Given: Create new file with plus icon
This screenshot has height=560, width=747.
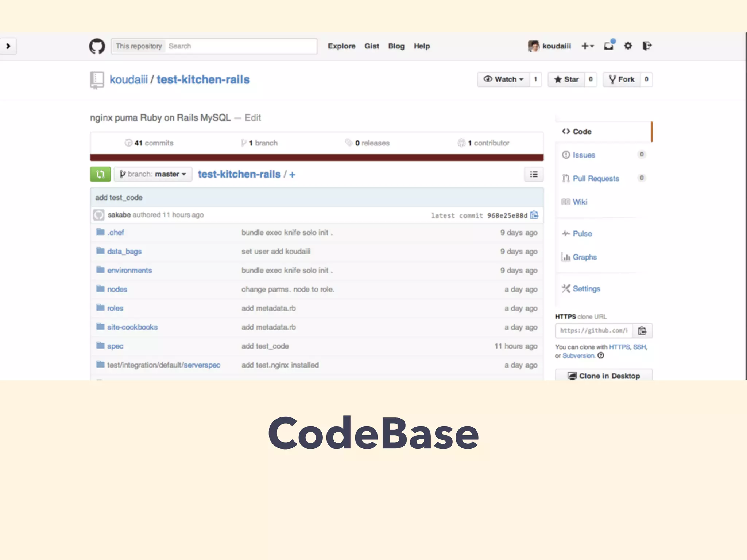Looking at the screenshot, I should [x=292, y=175].
